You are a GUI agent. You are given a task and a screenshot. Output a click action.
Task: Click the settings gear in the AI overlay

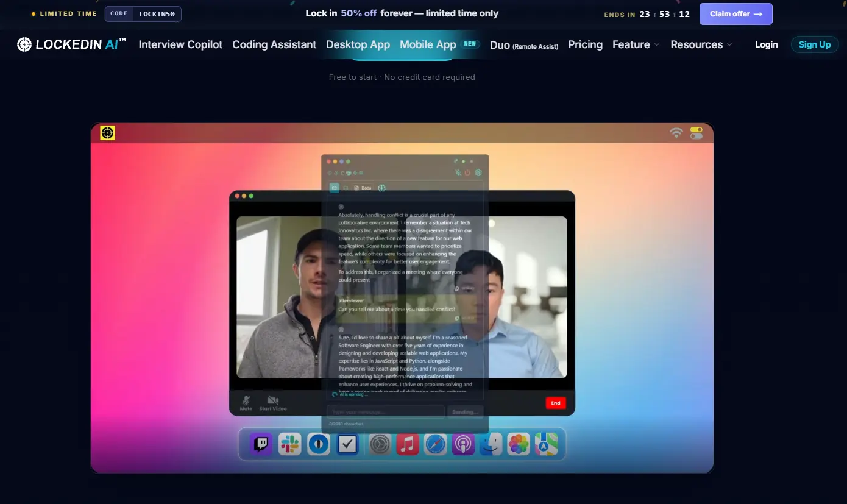pos(478,173)
